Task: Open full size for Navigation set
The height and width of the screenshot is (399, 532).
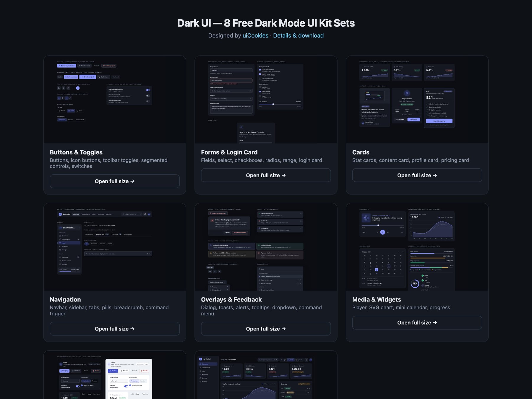Action: tap(115, 329)
